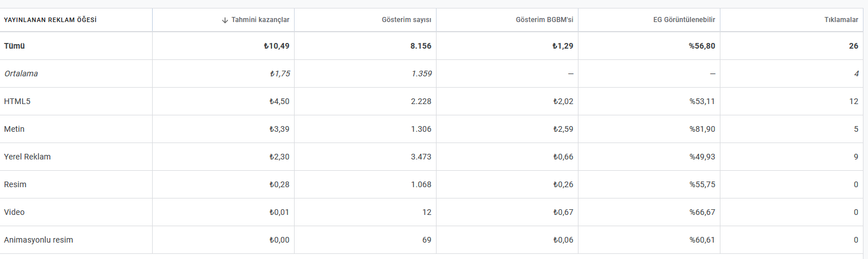The image size is (868, 259).
Task: Click the Ortalama row label
Action: [x=21, y=74]
